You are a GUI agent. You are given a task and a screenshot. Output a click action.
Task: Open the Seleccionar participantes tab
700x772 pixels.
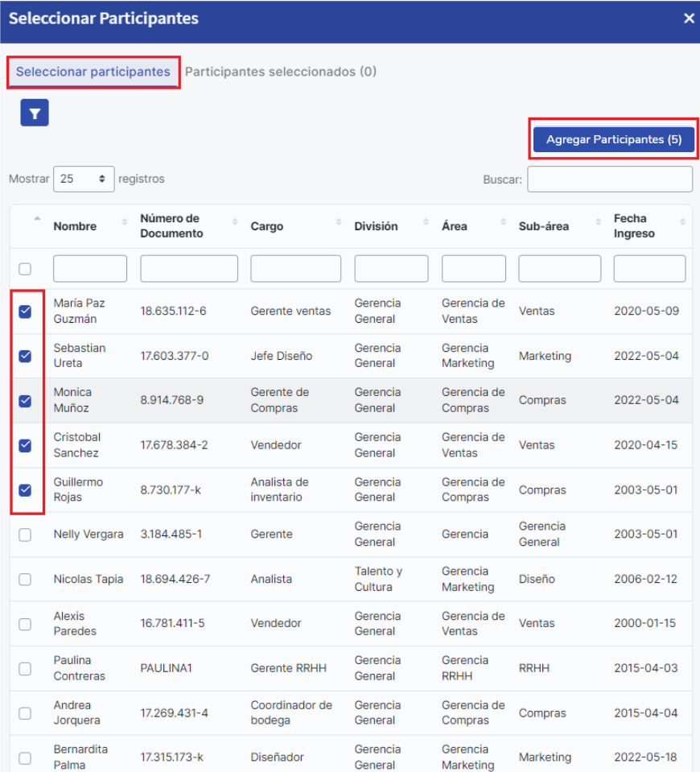(93, 72)
